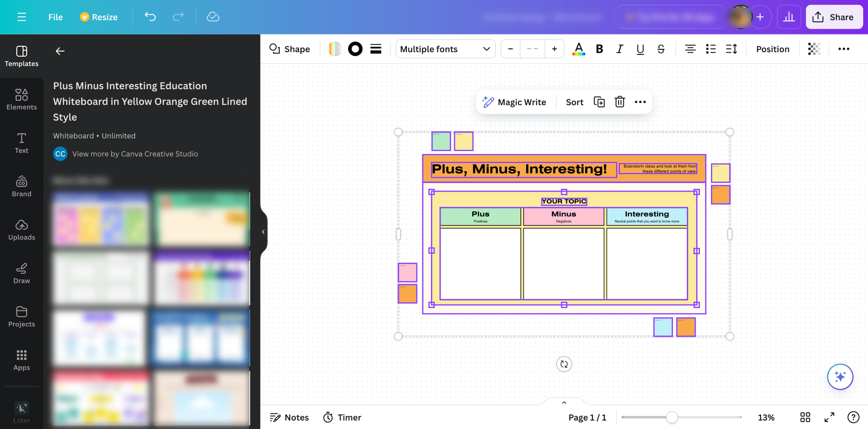Click the Sort button
The image size is (868, 429).
(x=575, y=102)
